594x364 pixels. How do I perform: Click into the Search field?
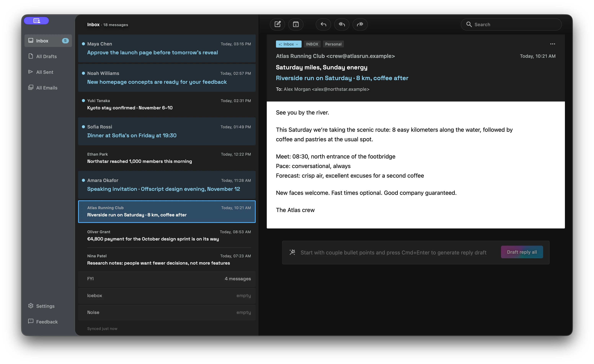(511, 24)
